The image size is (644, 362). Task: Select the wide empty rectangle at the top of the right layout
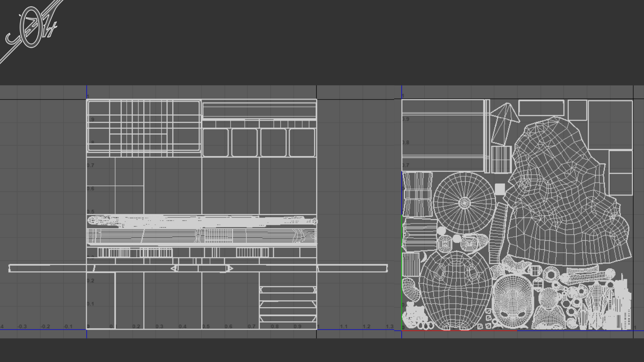pyautogui.click(x=541, y=108)
